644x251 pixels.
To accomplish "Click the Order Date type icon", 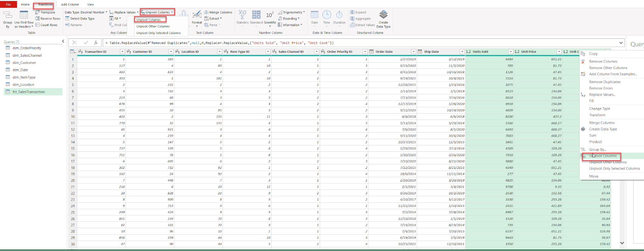I will [371, 52].
